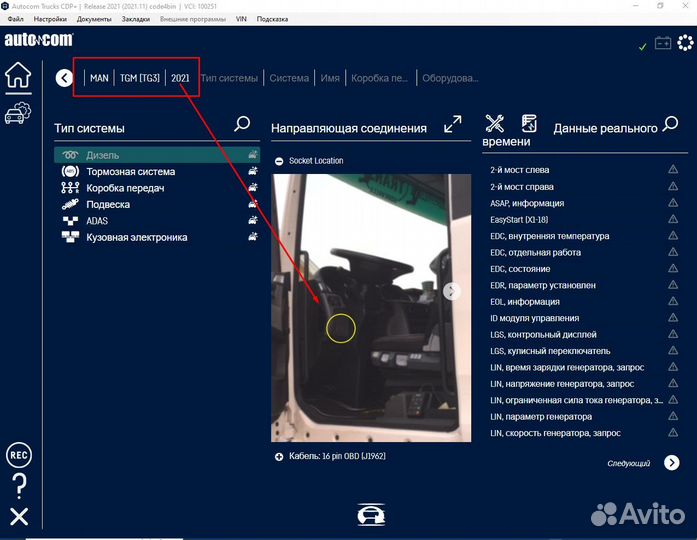697x540 pixels.
Task: Select MAN in breadcrumb
Action: click(x=99, y=78)
